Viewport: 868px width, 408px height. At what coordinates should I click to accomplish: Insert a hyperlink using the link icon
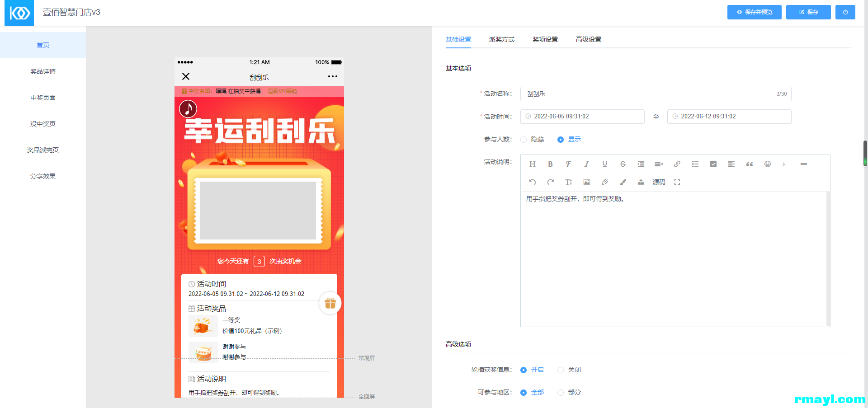tap(677, 164)
